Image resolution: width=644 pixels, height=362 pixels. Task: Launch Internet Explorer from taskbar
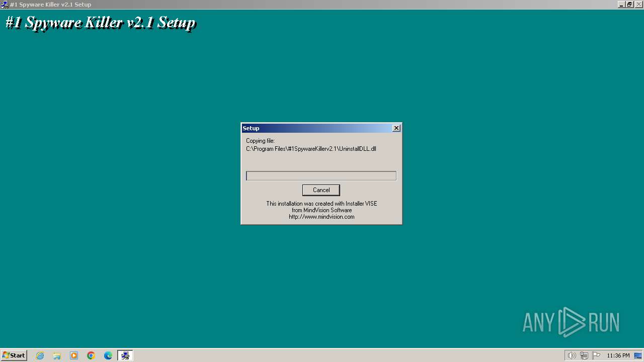[x=40, y=355]
